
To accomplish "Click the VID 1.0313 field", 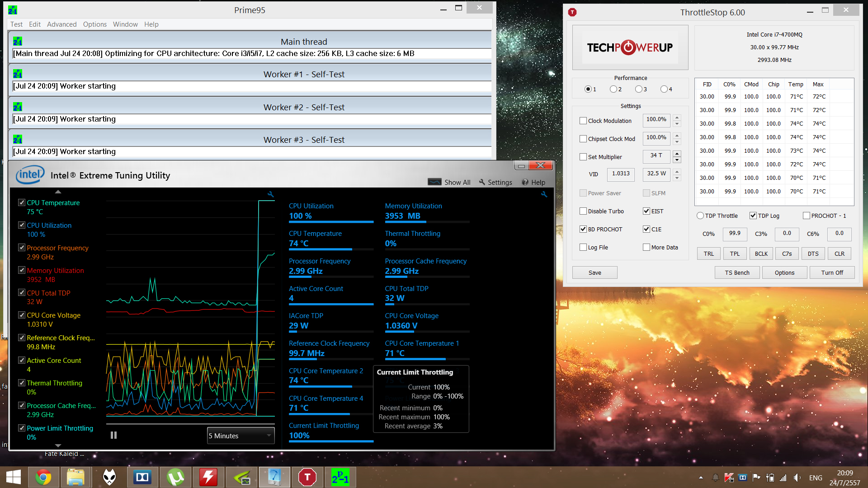I will (x=621, y=174).
